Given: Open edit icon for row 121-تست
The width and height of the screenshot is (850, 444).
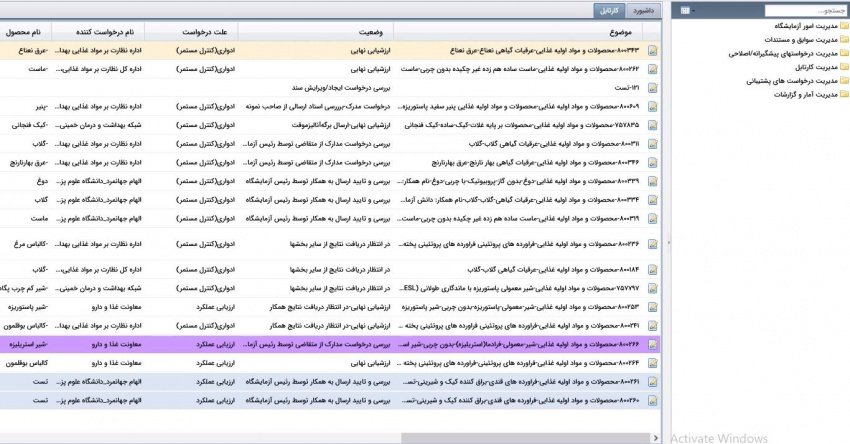Looking at the screenshot, I should coord(653,88).
